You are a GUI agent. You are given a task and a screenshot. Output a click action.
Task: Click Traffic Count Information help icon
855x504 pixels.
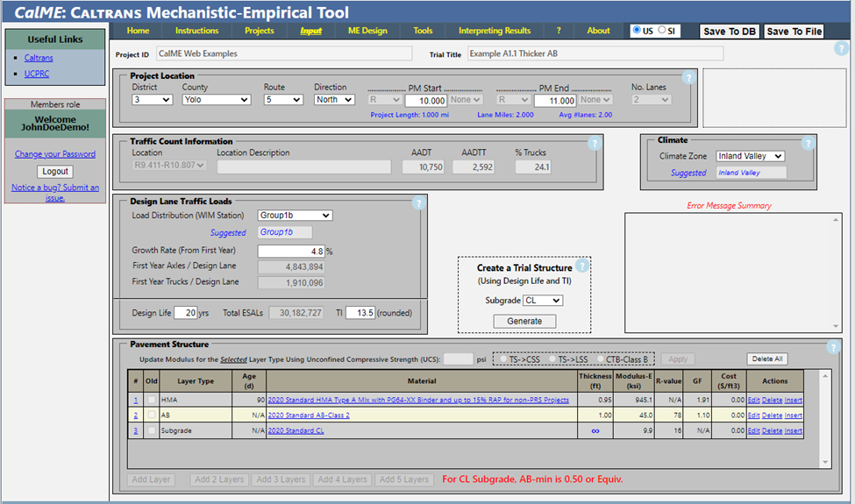(595, 144)
